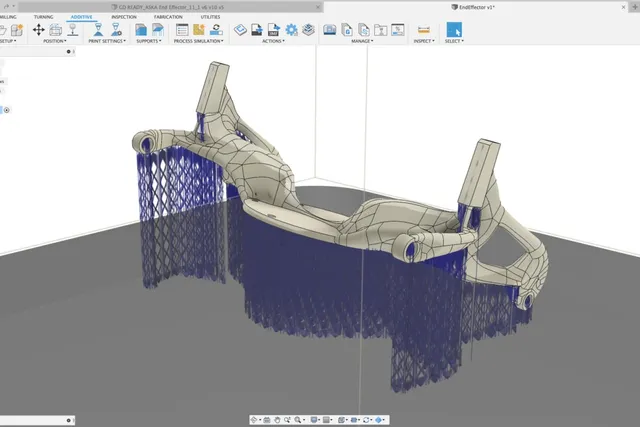Click the Look At icon in navigation bar
Viewport: 640px width, 427px height.
(267, 420)
